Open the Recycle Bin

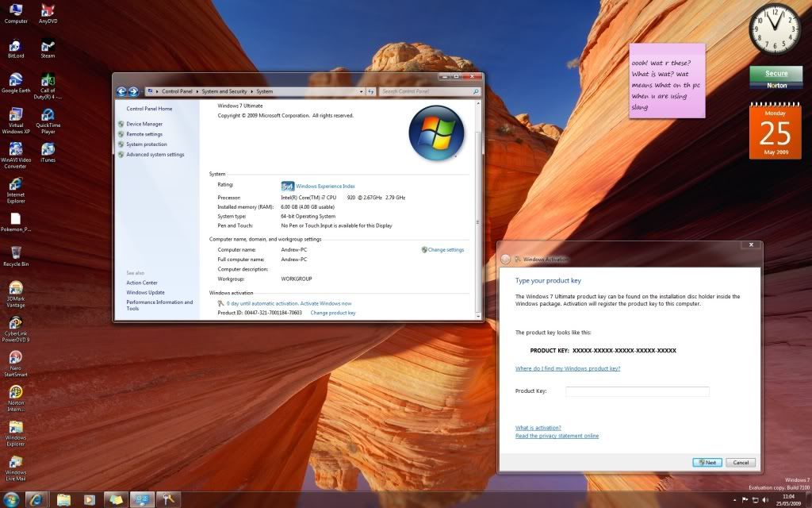(x=16, y=256)
